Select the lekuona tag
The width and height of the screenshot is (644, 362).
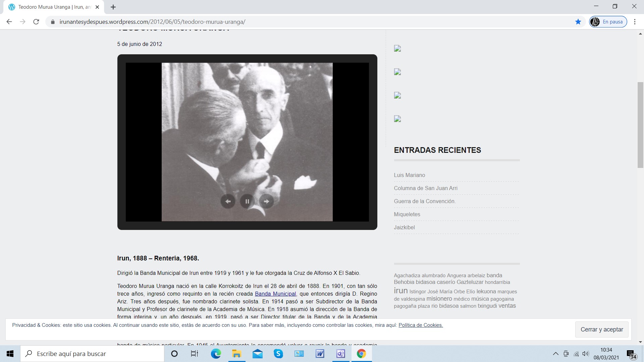coord(486,292)
